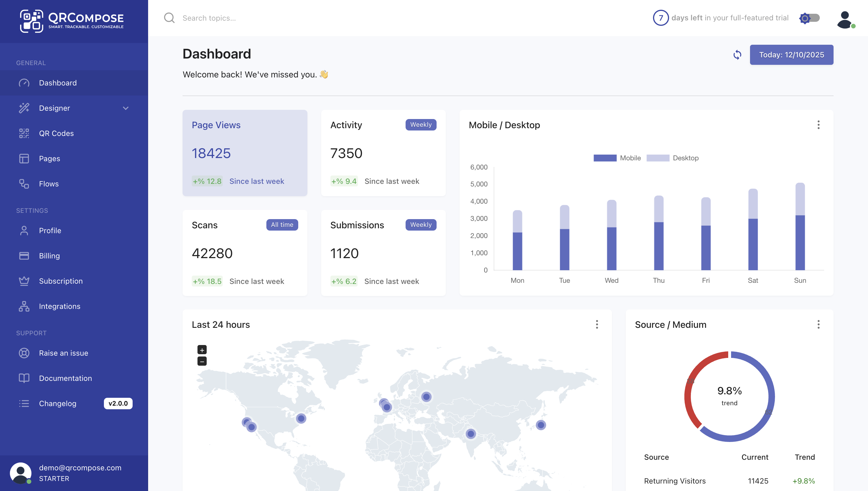This screenshot has height=491, width=868.
Task: Zoom into the map with the plus button
Action: [x=202, y=350]
